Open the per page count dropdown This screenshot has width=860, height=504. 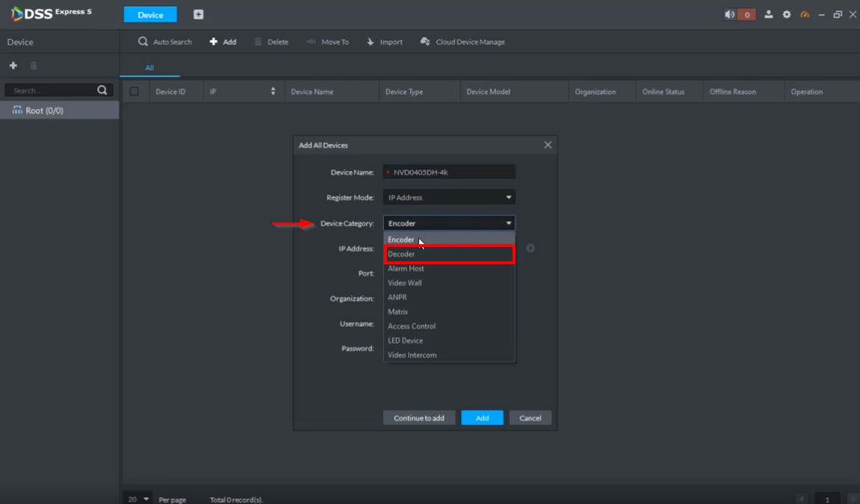tap(138, 499)
